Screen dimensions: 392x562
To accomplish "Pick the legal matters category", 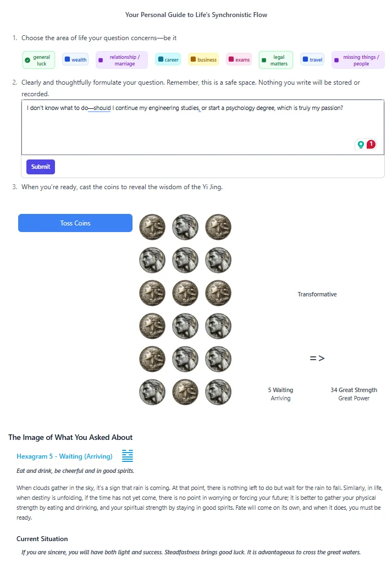I will (275, 60).
